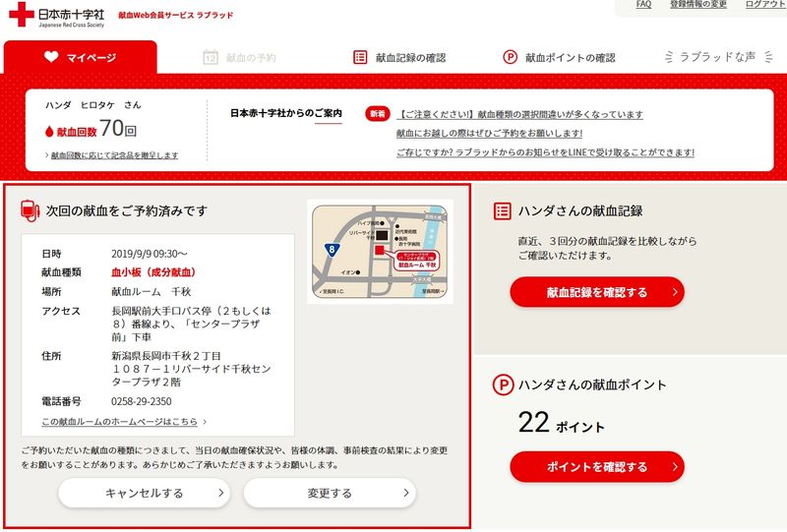
Task: Click the P icon beside ハンダさんの献血ポイント
Action: tap(503, 384)
